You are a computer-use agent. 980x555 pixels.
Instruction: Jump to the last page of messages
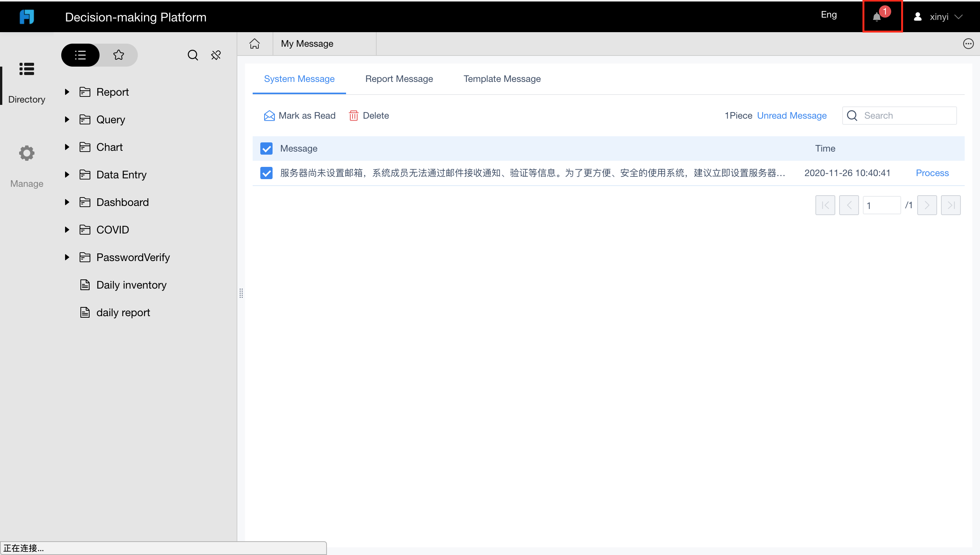coord(951,205)
